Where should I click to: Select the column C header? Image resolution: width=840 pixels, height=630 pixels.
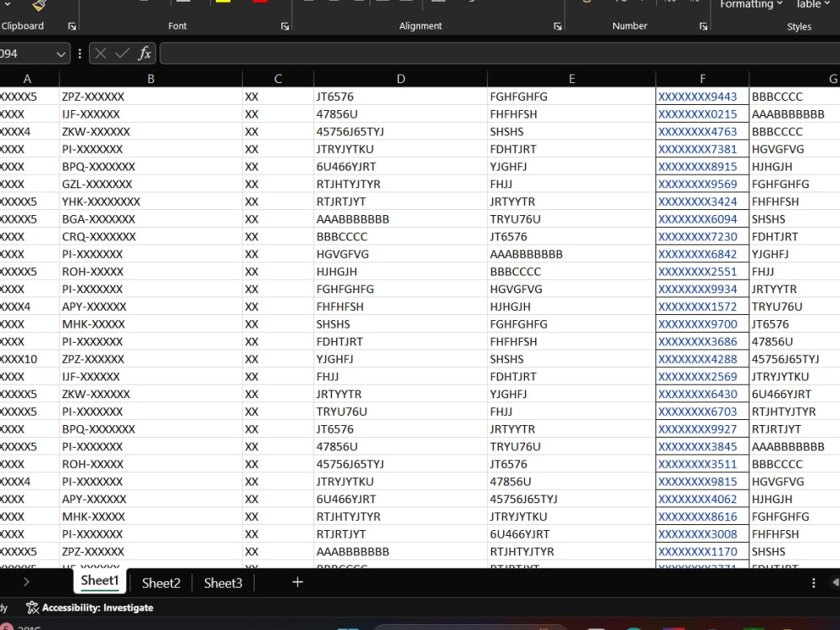[277, 79]
